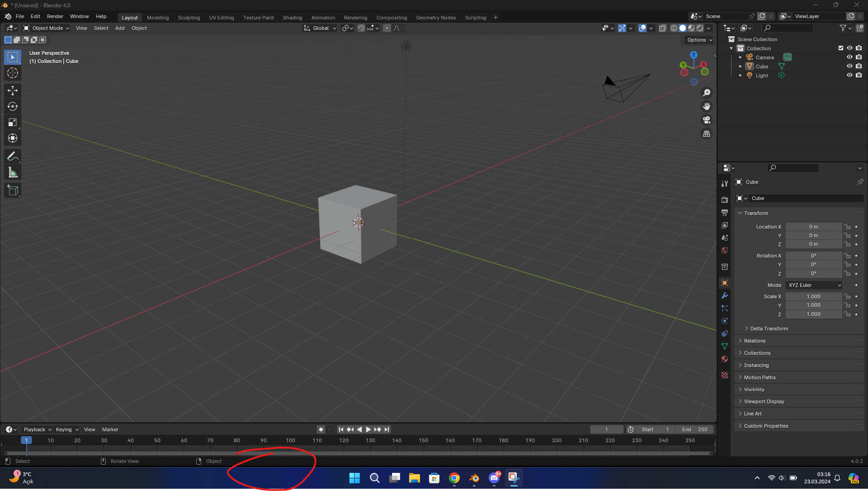
Task: Switch to Shading workspace tab
Action: pos(292,18)
